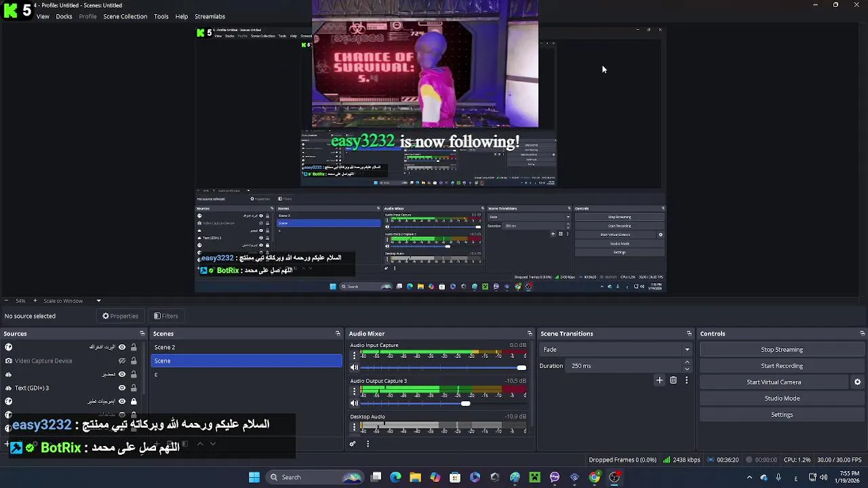
Task: Adjust Audio Input Capture volume slider
Action: tap(443, 367)
